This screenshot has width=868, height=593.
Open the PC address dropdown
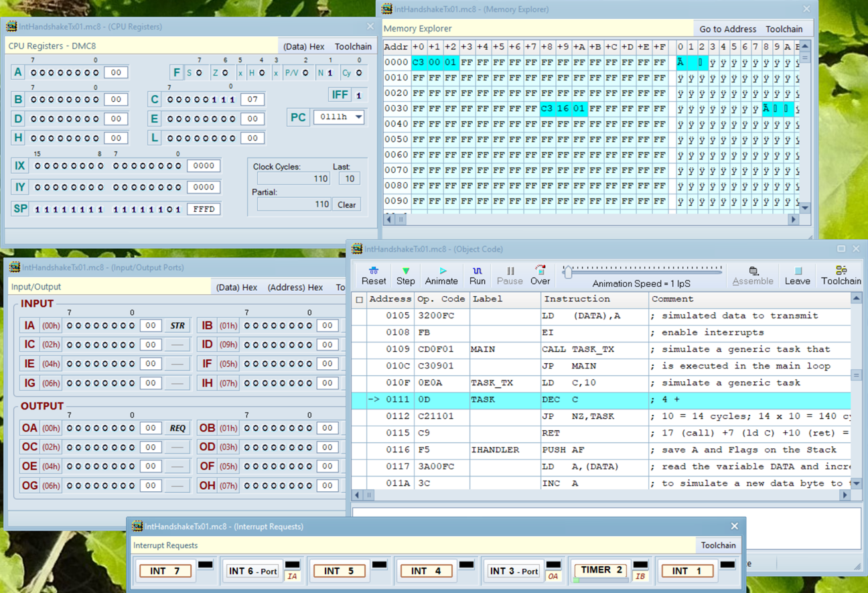[x=359, y=117]
